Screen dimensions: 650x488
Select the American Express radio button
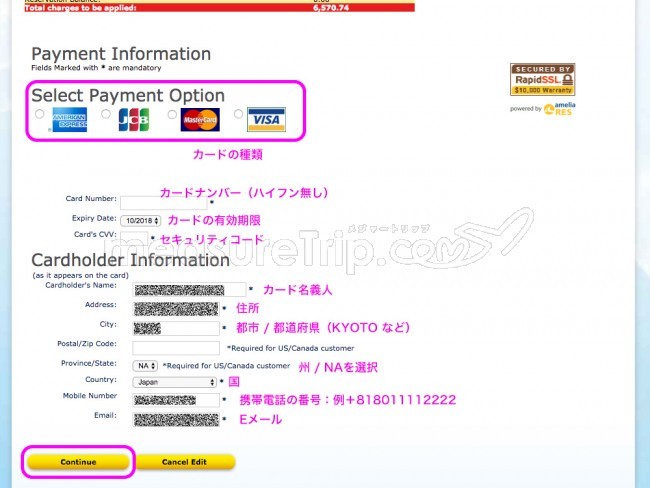[x=39, y=114]
